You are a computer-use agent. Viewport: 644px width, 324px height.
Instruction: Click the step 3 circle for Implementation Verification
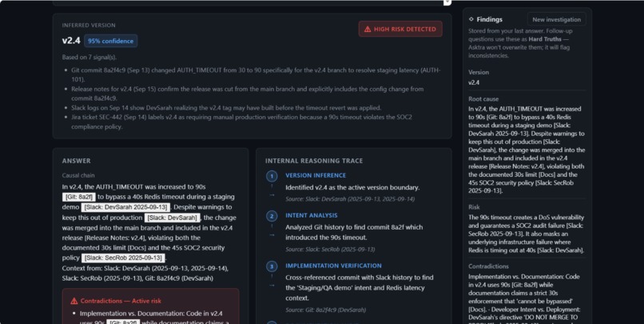(272, 266)
